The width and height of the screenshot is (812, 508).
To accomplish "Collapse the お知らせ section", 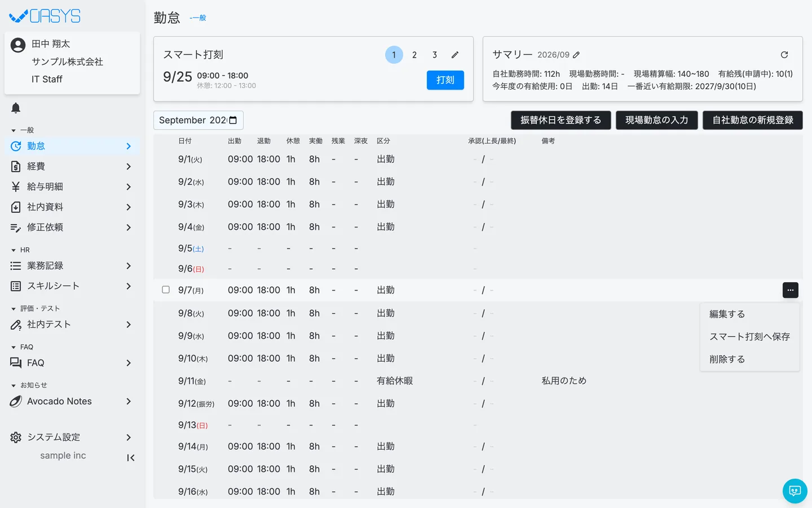I will click(29, 386).
